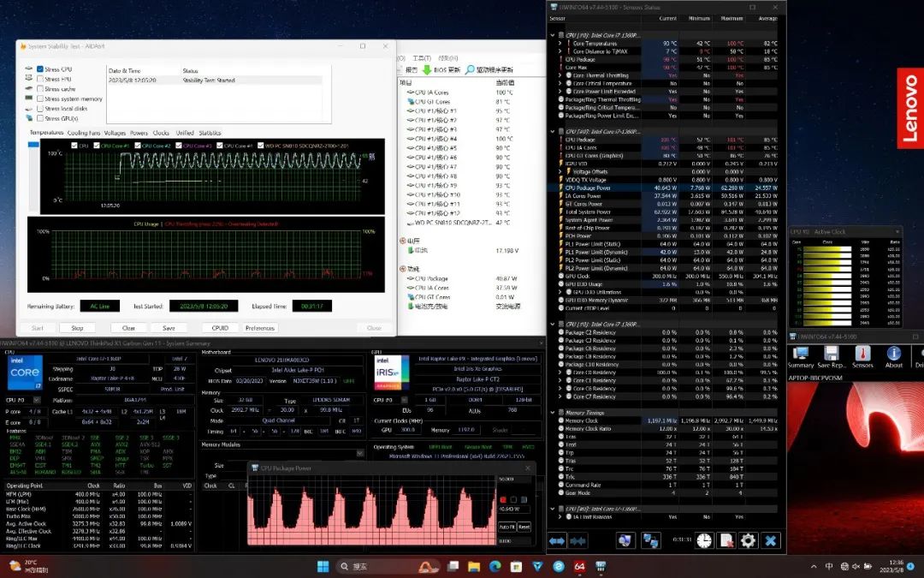Image resolution: width=924 pixels, height=578 pixels.
Task: Click the Save button in AIDA64
Action: pos(169,328)
